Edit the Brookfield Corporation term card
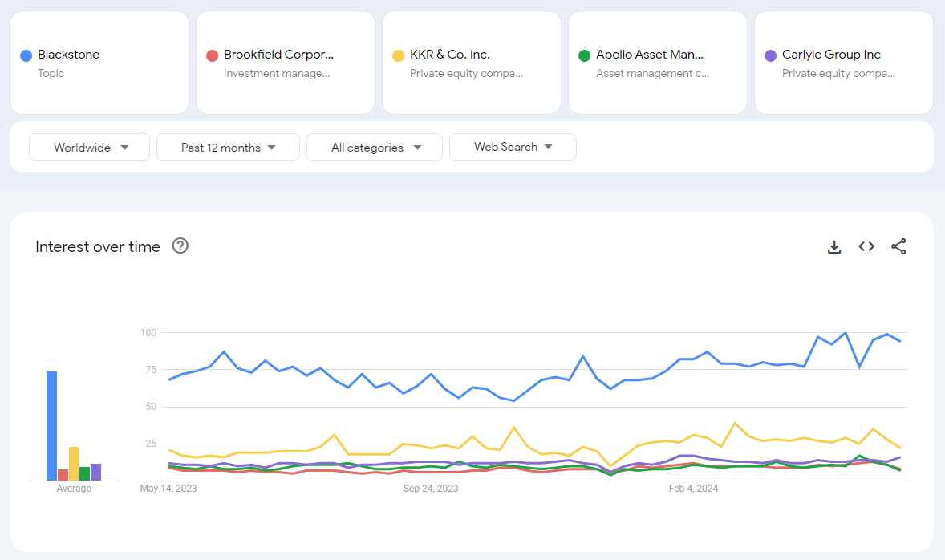 click(286, 63)
